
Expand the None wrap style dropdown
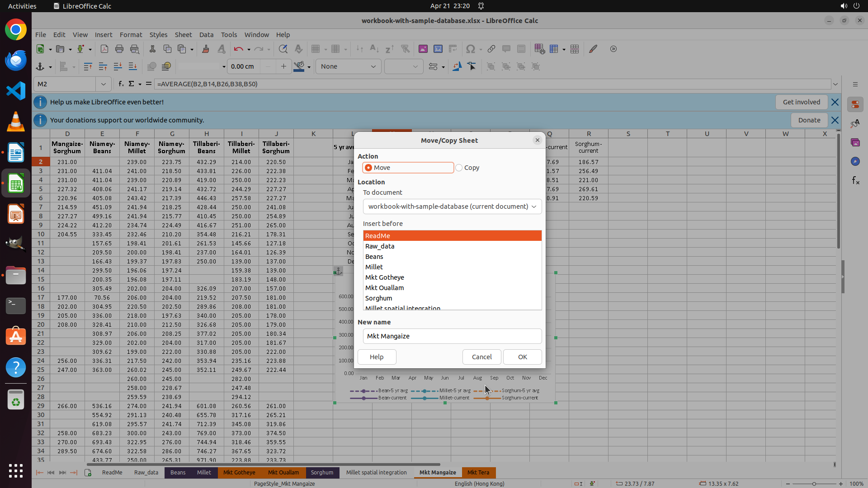[373, 66]
